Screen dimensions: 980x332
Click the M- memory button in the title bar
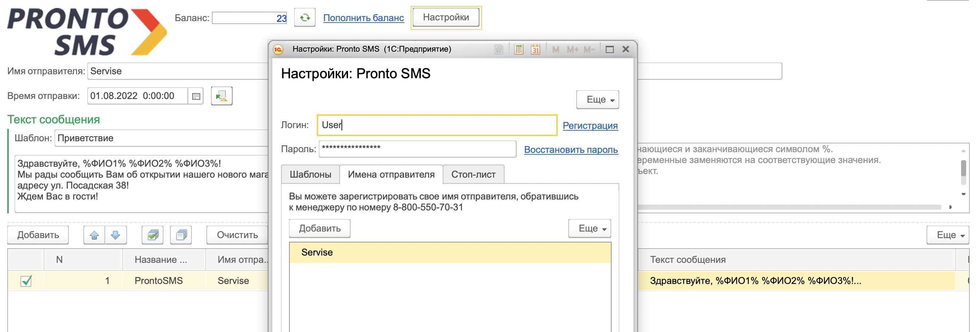click(589, 50)
